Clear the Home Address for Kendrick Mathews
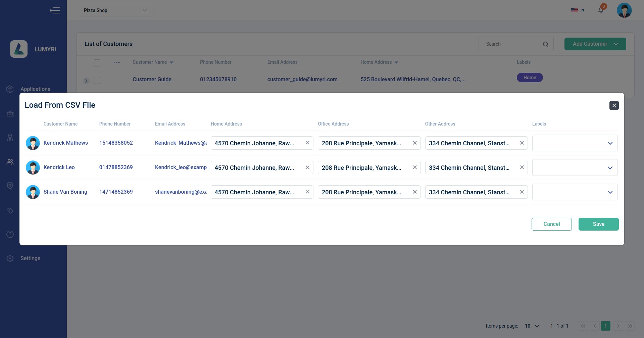 click(x=307, y=143)
